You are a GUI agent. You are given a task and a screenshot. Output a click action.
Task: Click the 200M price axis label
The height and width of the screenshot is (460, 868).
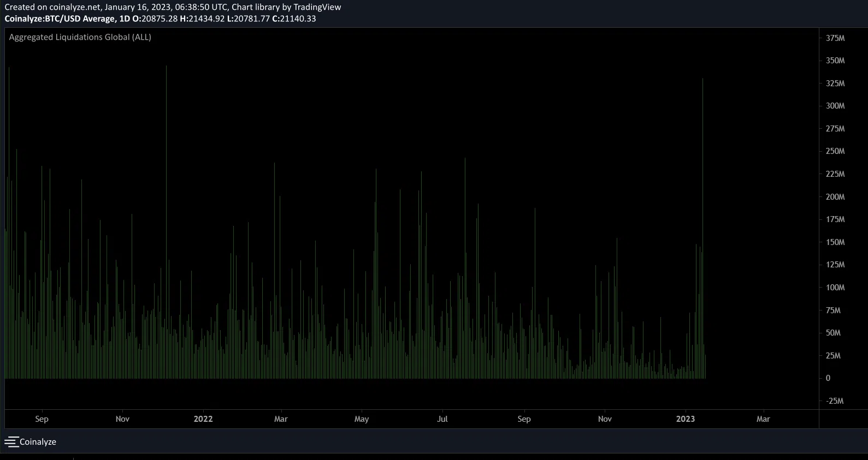pyautogui.click(x=835, y=197)
